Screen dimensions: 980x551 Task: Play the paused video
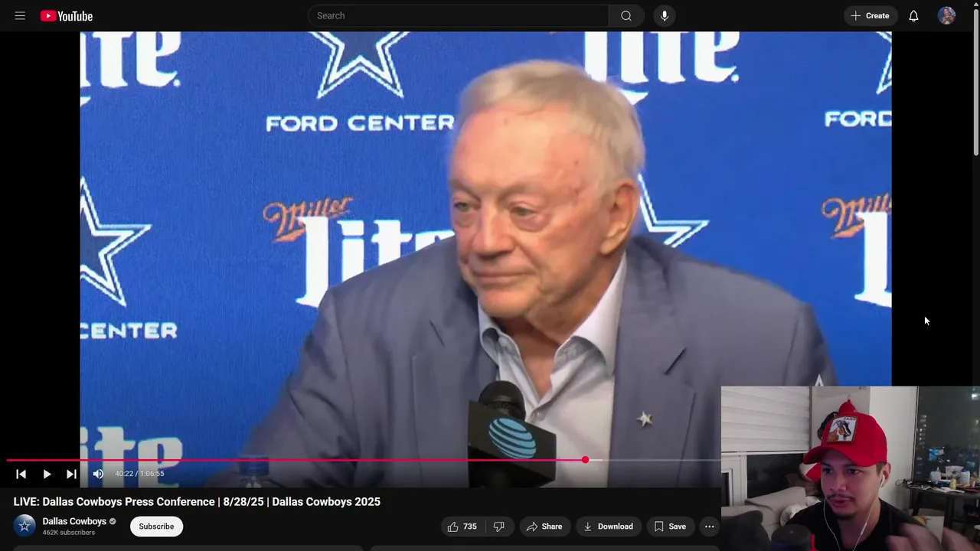[x=47, y=474]
